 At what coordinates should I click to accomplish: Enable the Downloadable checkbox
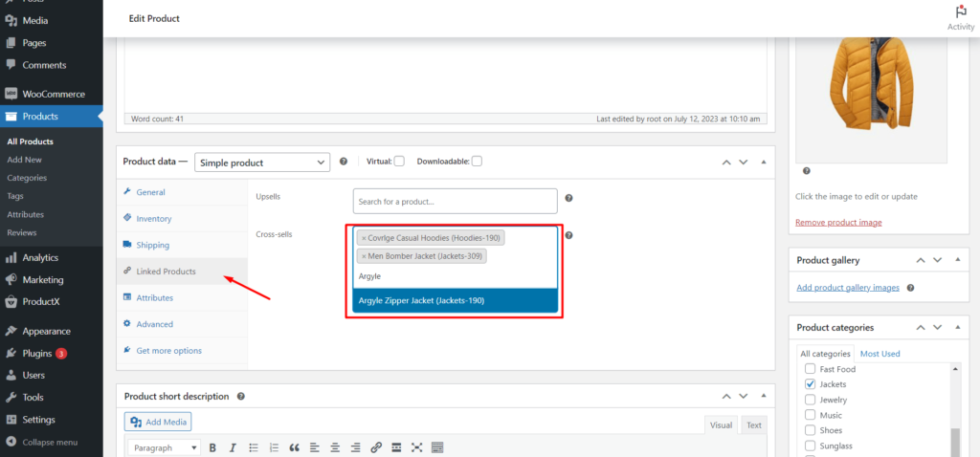[x=477, y=161]
